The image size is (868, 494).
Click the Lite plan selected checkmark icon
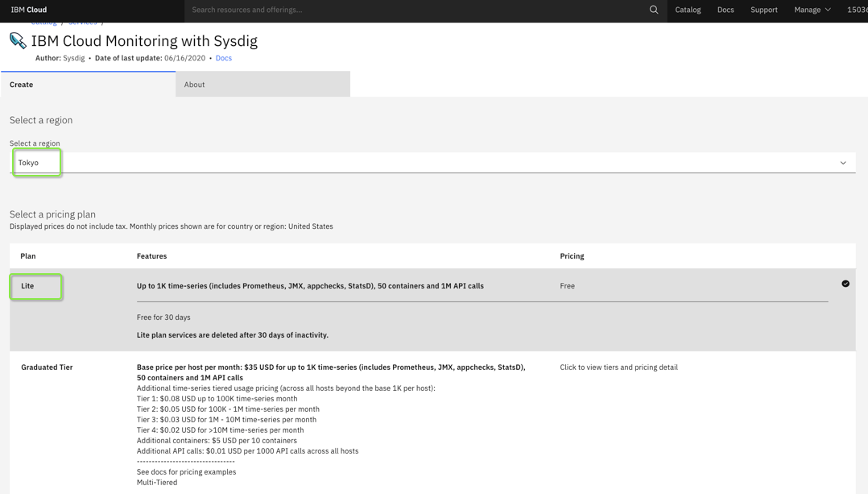pos(845,284)
